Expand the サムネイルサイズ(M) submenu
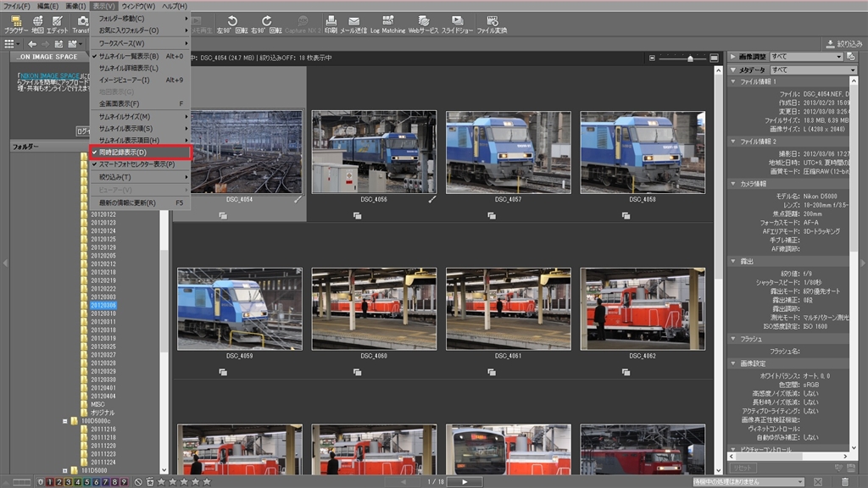 (x=125, y=116)
